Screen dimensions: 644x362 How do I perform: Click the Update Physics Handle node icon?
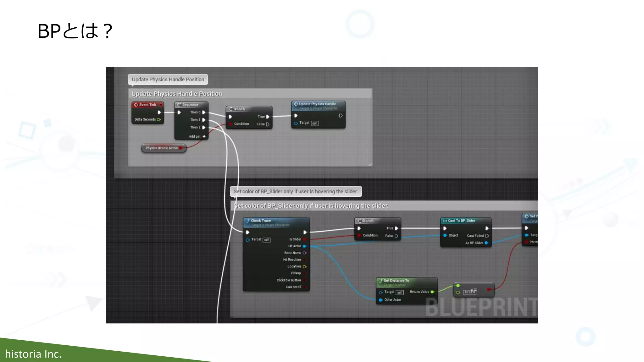pyautogui.click(x=296, y=104)
